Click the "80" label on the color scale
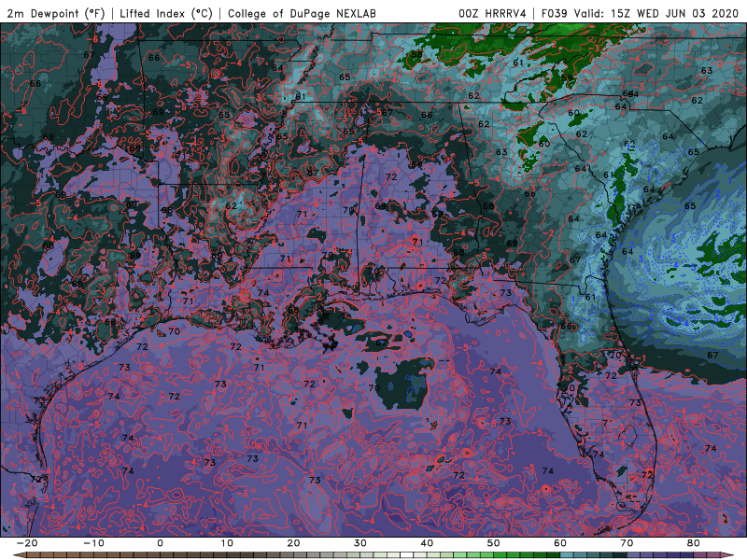 click(694, 543)
